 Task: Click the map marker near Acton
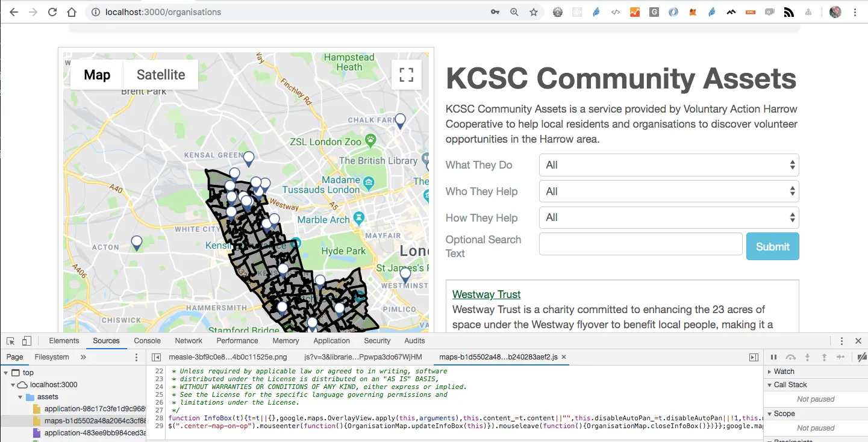point(137,243)
